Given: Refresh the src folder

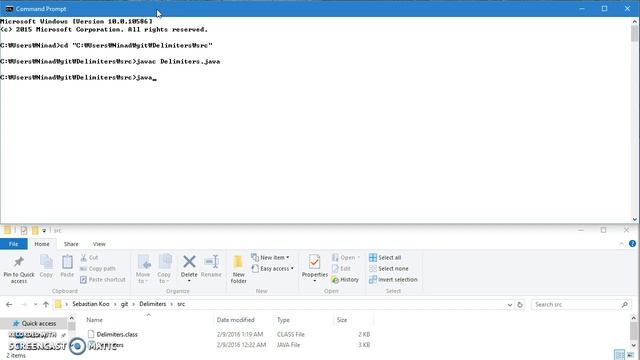Looking at the screenshot, I should 520,305.
